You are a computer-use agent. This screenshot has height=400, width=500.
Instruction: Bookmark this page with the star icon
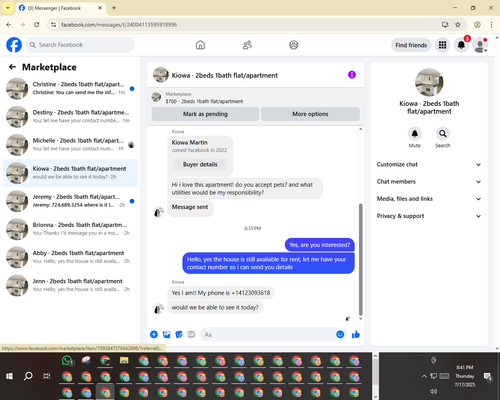(458, 24)
